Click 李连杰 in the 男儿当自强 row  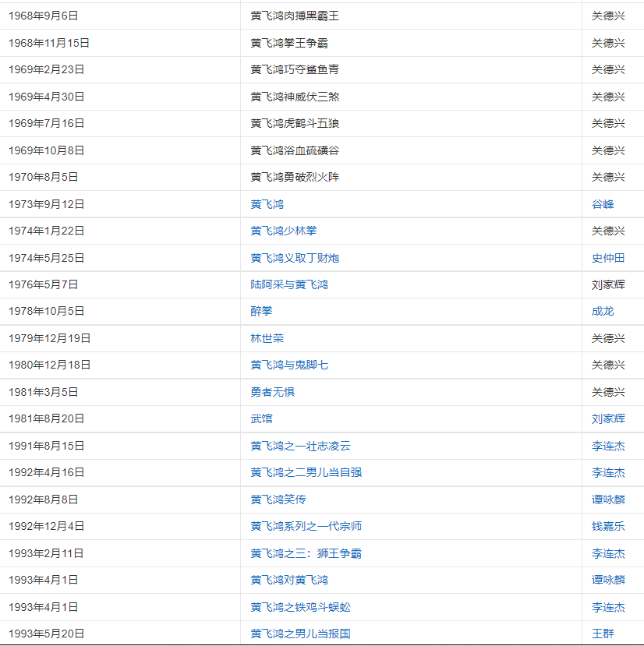click(608, 472)
